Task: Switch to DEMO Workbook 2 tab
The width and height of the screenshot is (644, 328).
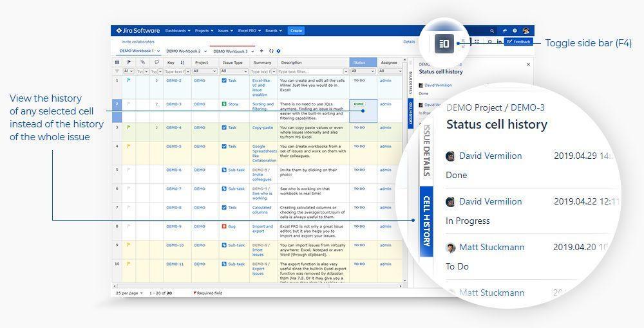Action: click(x=183, y=51)
